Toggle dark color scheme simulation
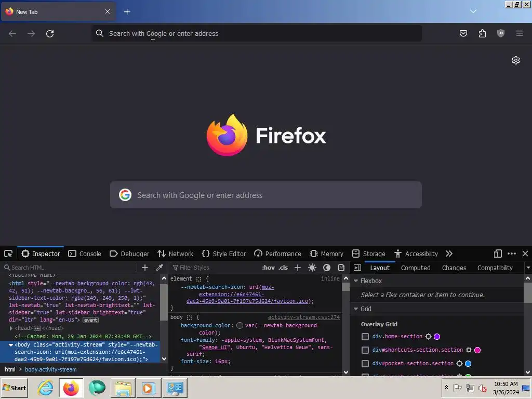The height and width of the screenshot is (399, 532). point(327,268)
